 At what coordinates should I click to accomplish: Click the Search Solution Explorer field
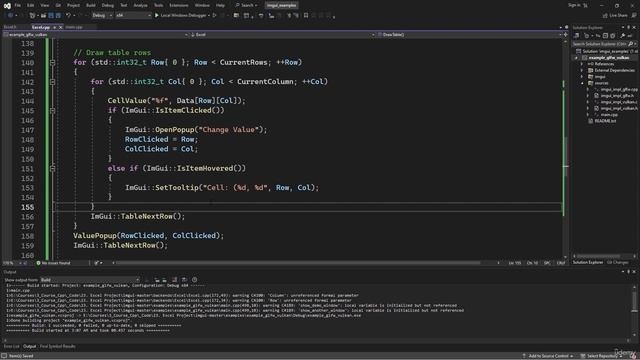click(x=604, y=44)
